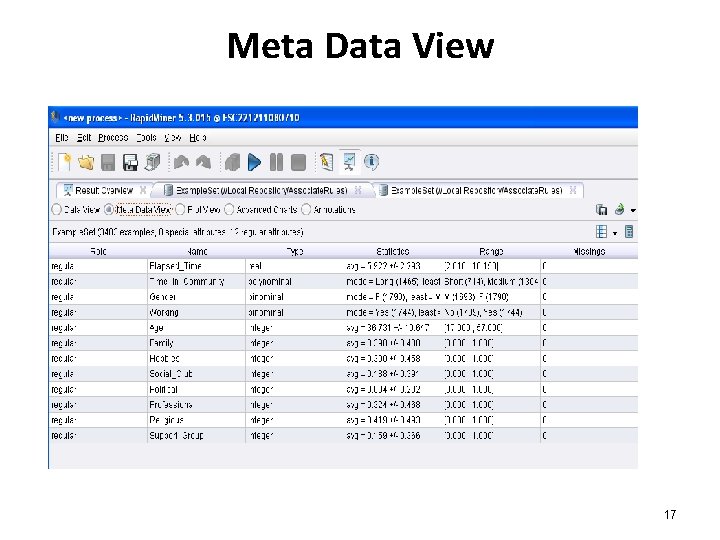Switch to the Result Overview tab
This screenshot has height=540, width=720.
104,190
